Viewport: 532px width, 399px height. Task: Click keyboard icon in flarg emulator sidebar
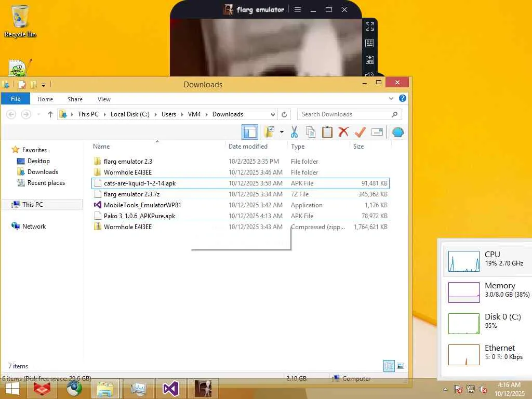370,43
